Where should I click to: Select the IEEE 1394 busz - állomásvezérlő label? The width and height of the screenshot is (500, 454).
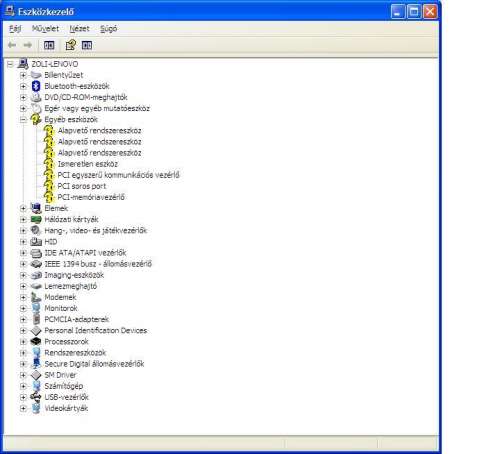coord(98,264)
